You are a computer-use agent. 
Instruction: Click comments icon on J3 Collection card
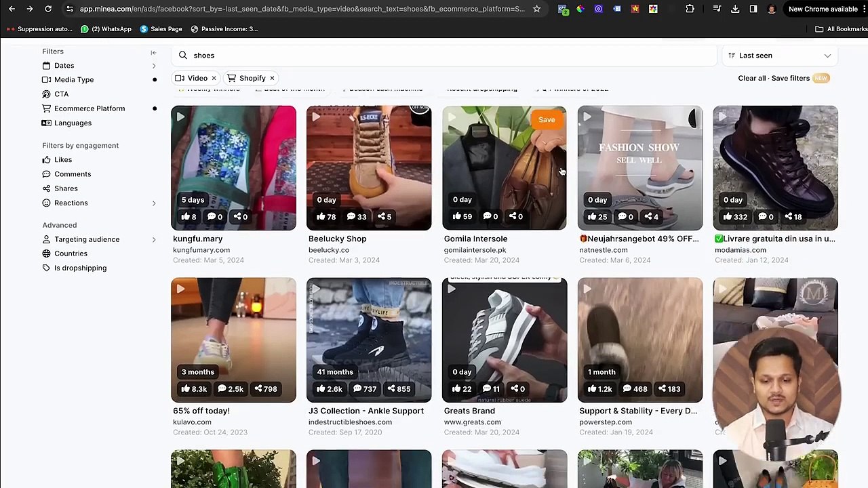[x=357, y=389]
